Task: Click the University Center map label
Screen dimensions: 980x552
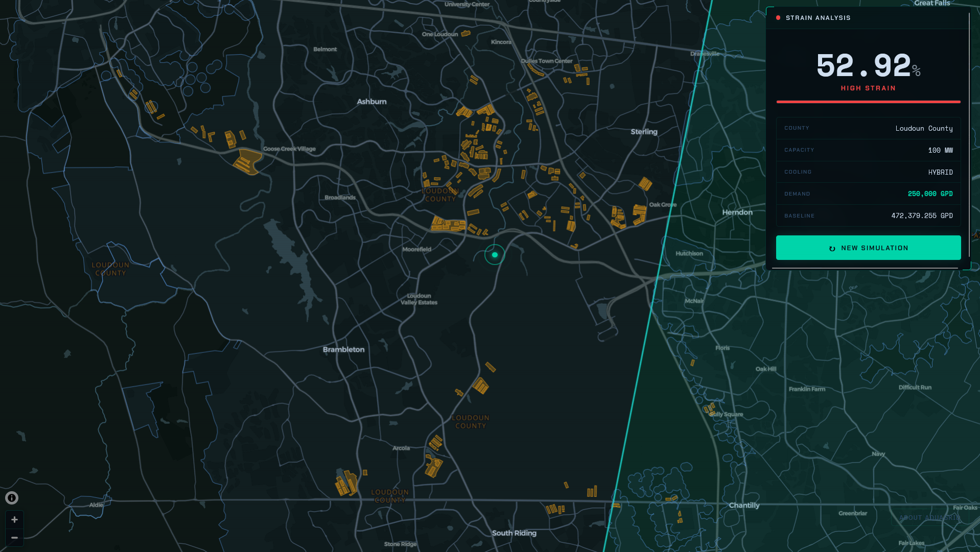Action: (x=467, y=5)
